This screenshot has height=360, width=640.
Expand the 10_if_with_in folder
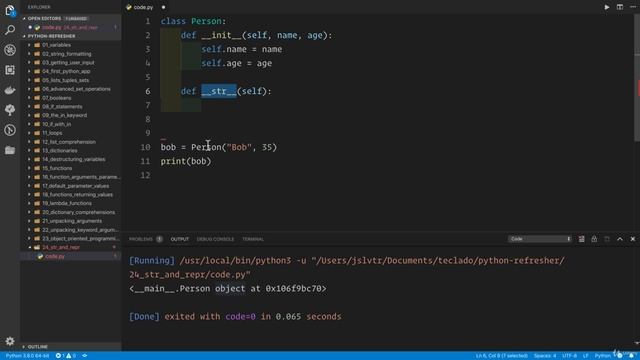click(x=56, y=124)
